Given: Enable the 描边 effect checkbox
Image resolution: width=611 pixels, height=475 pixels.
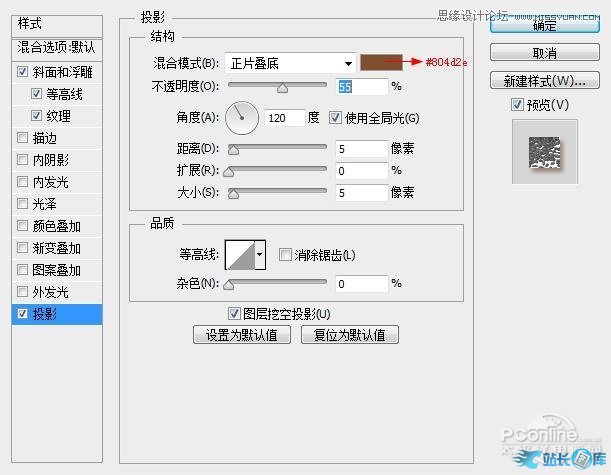Looking at the screenshot, I should pos(23,138).
